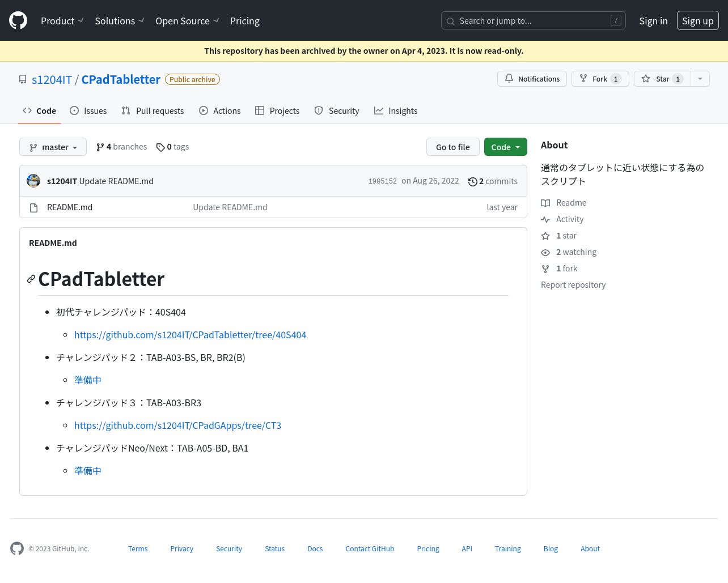
Task: Click the anchor link icon beside CPadTabletter heading
Action: click(31, 279)
